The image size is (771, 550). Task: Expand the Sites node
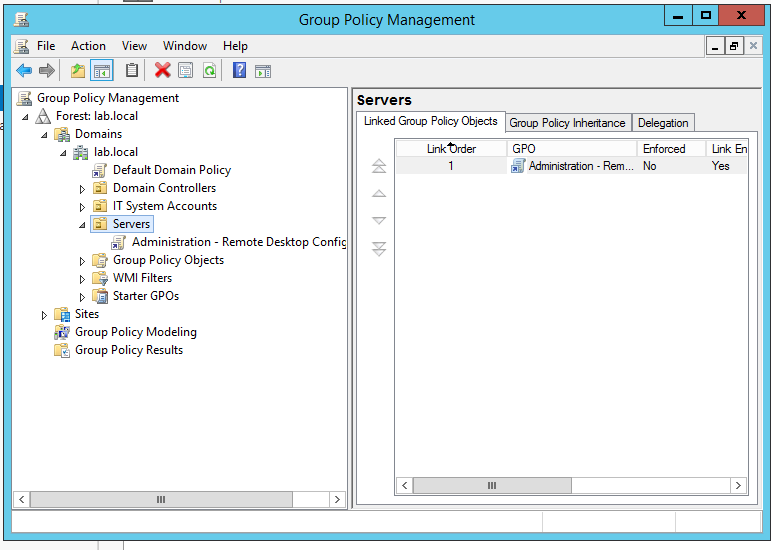coord(44,316)
